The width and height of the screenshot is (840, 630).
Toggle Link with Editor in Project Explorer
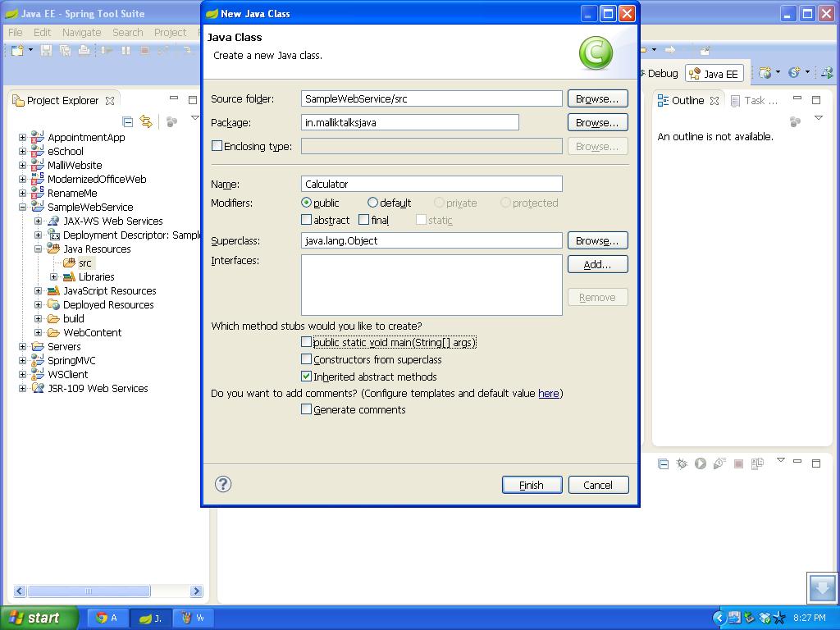tap(146, 121)
